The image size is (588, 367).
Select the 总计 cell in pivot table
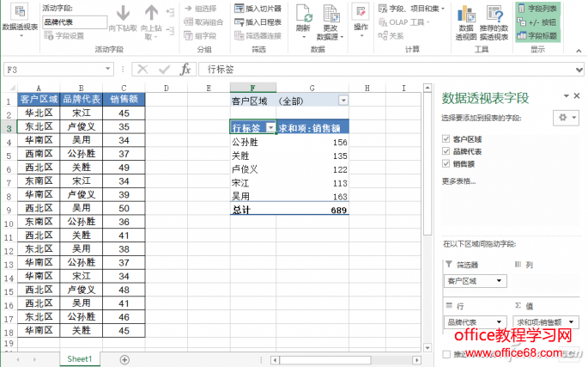(252, 210)
